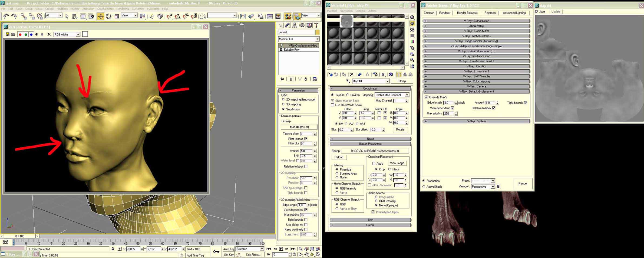Open the Modifier List dropdown

coord(299,39)
